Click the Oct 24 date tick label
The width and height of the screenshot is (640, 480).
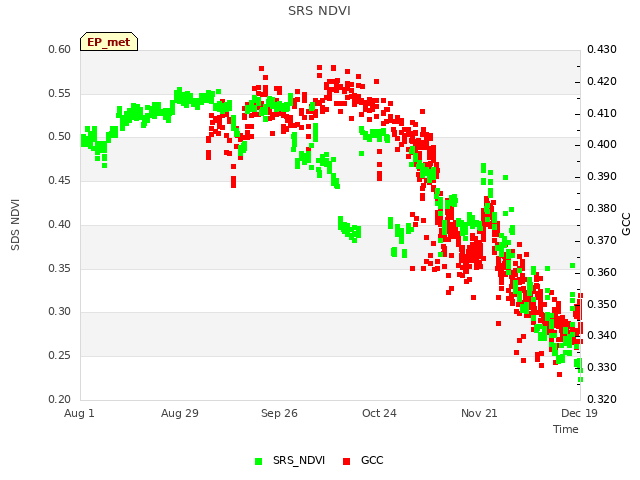(379, 413)
